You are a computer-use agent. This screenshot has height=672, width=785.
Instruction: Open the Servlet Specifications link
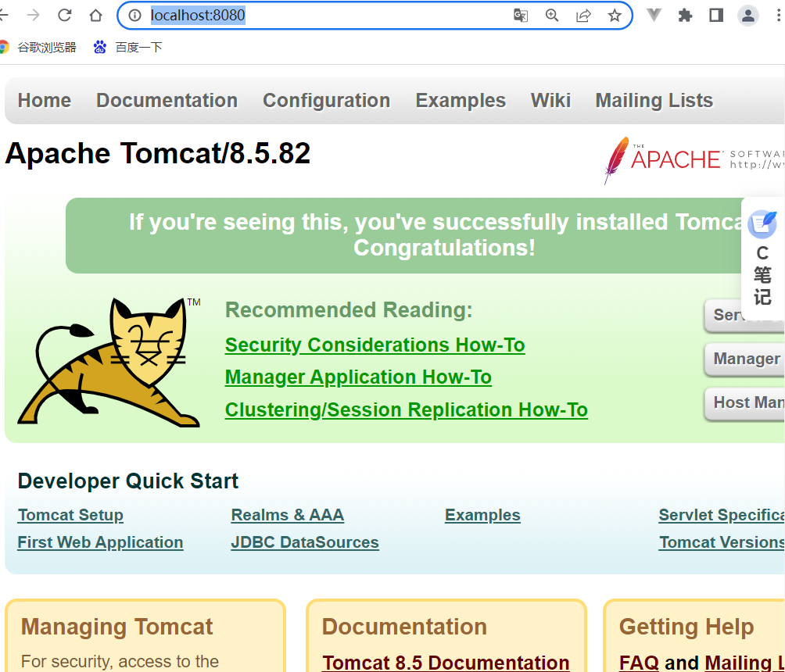(722, 515)
